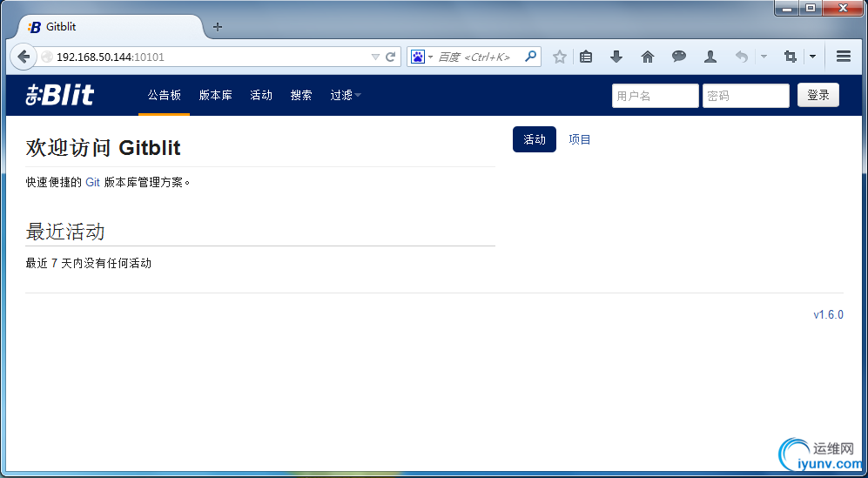Expand the 过滤 dropdown menu
868x478 pixels.
click(346, 95)
